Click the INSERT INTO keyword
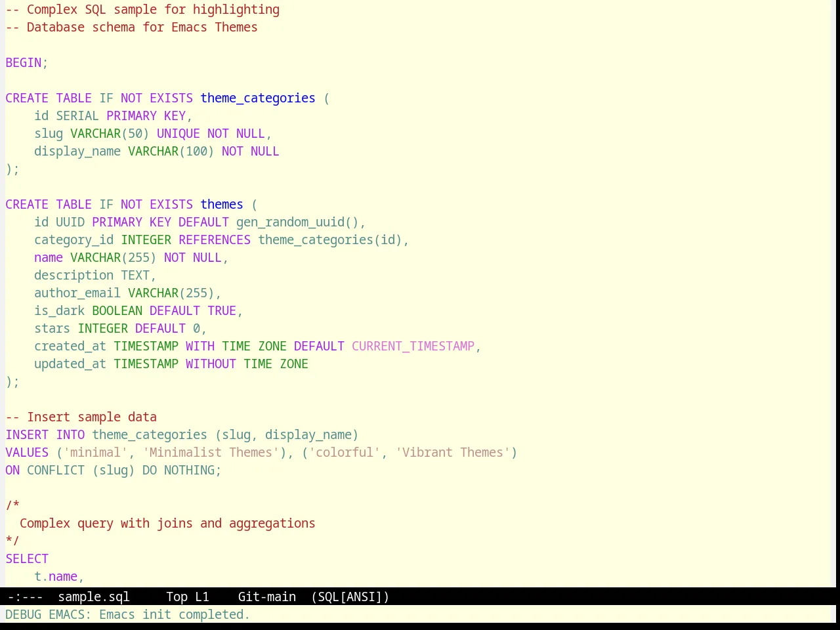 45,434
